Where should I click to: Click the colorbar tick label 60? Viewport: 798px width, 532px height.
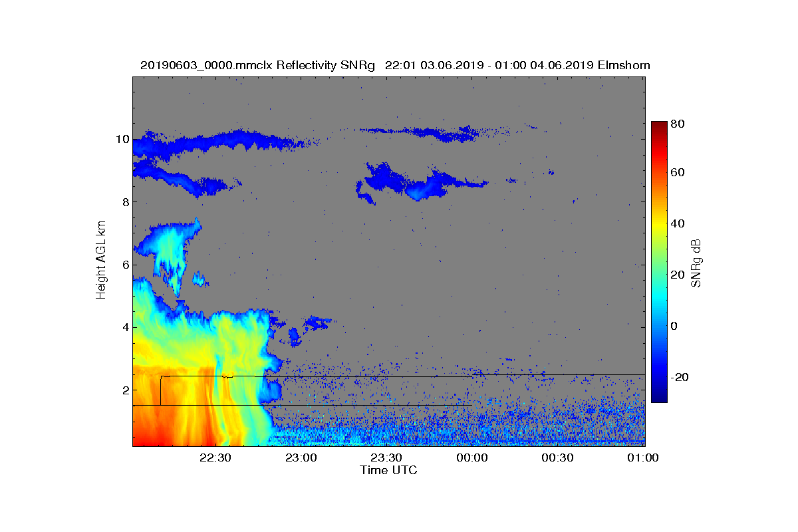coord(678,173)
